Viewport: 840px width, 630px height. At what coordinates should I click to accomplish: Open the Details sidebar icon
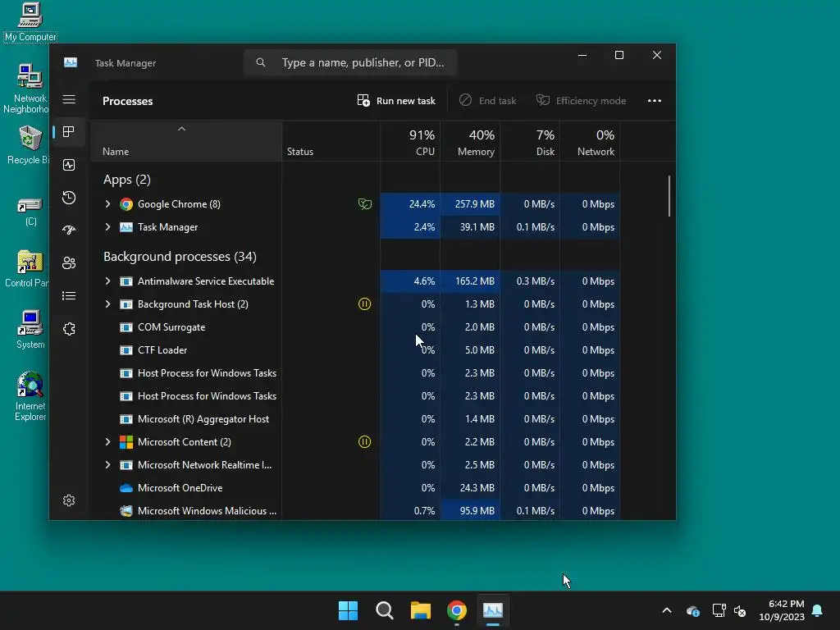click(x=69, y=295)
